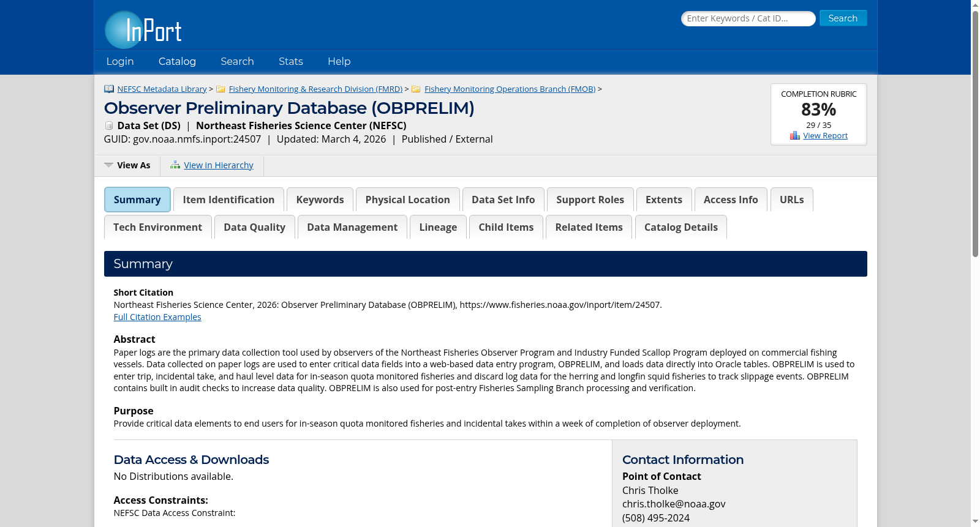Open the NEFSC Metadata Library breadcrumb link
This screenshot has height=527, width=980.
click(162, 89)
